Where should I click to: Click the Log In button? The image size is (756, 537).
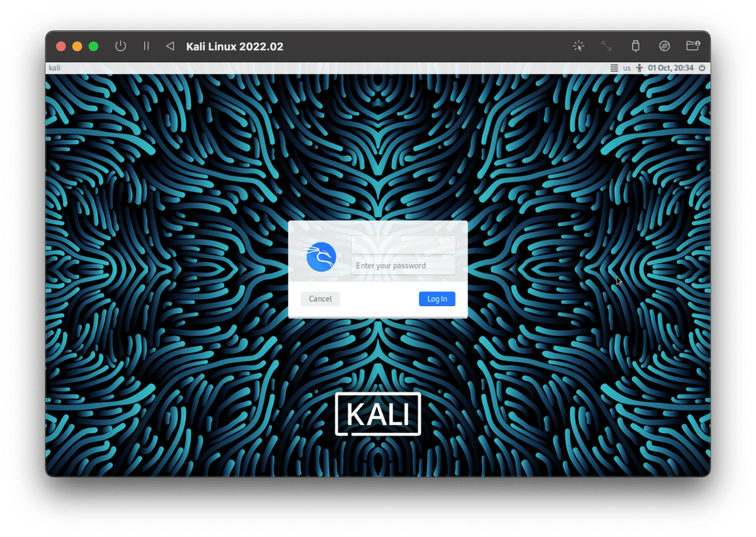[437, 299]
